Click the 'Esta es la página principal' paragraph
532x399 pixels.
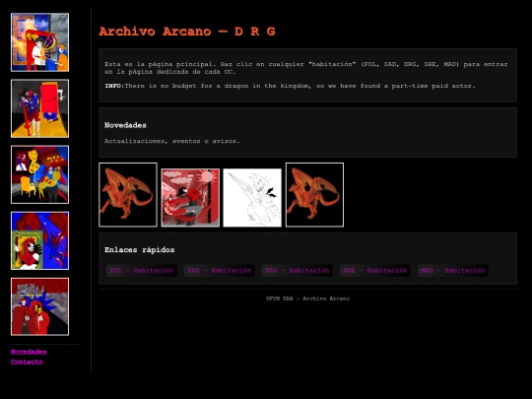pos(306,68)
